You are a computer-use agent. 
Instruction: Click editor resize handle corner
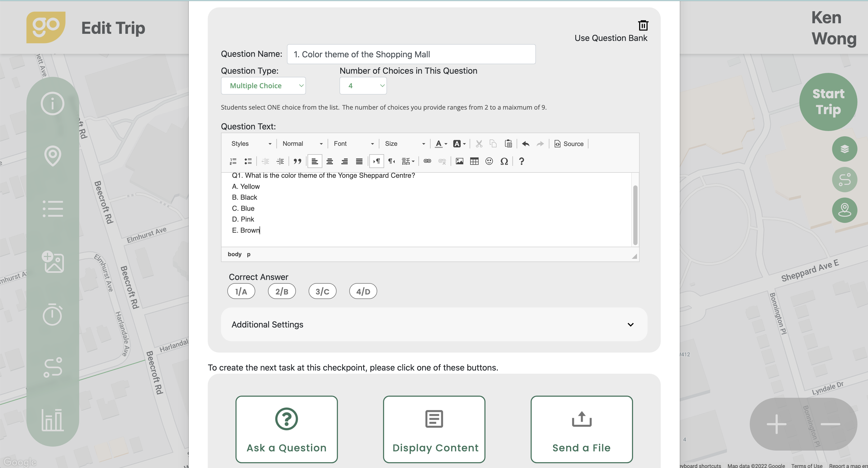click(x=634, y=257)
